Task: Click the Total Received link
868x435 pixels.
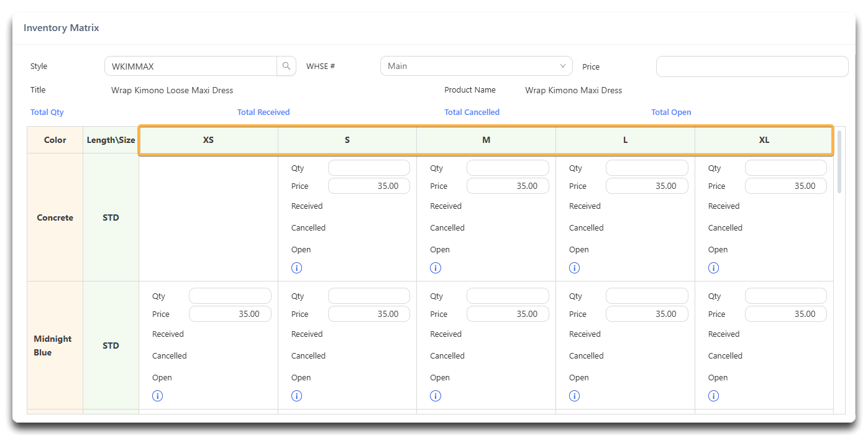Action: coord(263,112)
